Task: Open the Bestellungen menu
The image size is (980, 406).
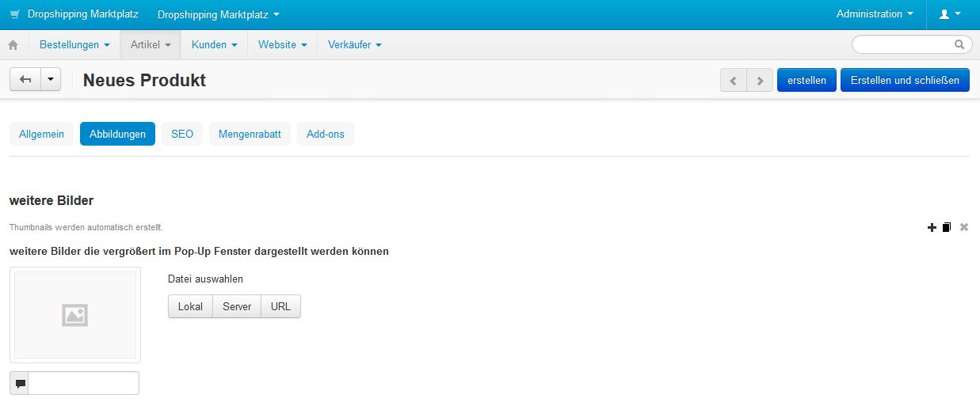Action: 74,45
